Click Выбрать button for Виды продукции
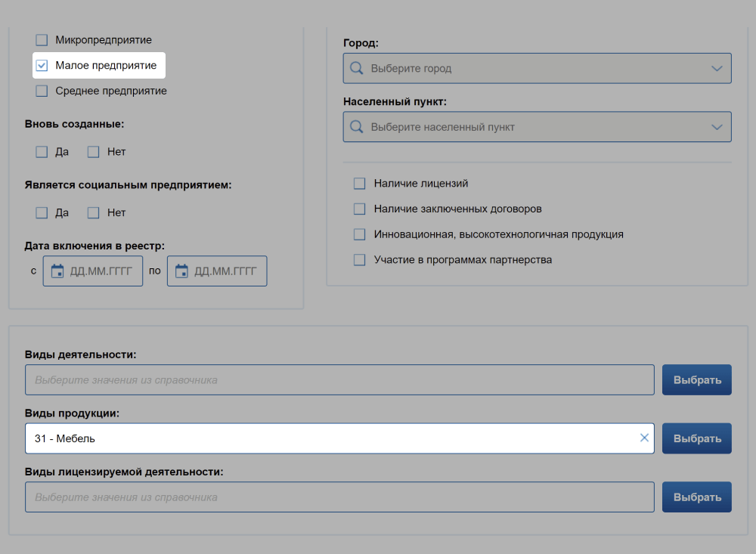 (x=696, y=438)
